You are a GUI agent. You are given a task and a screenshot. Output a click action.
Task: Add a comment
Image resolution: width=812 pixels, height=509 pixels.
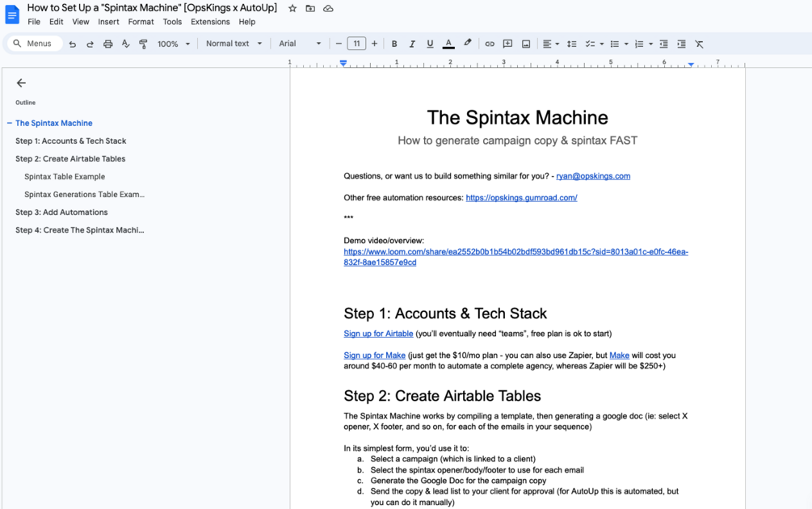pyautogui.click(x=507, y=44)
